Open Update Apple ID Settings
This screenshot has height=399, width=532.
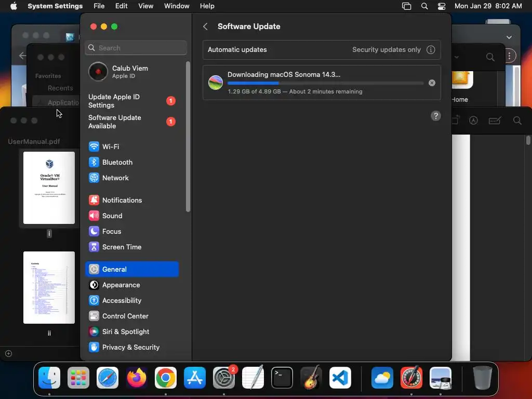131,101
